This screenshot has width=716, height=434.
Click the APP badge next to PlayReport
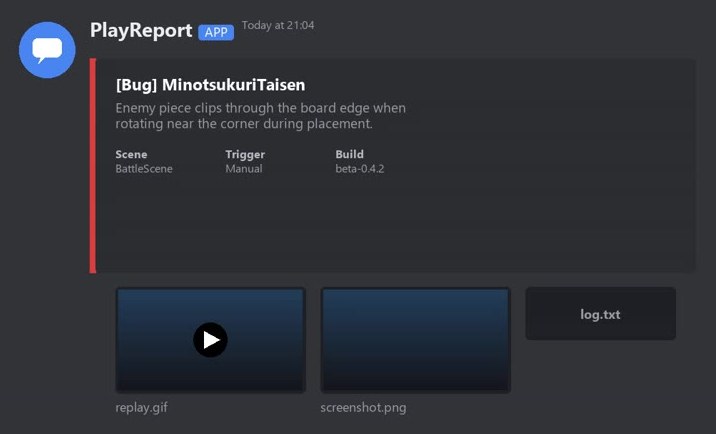pos(216,32)
